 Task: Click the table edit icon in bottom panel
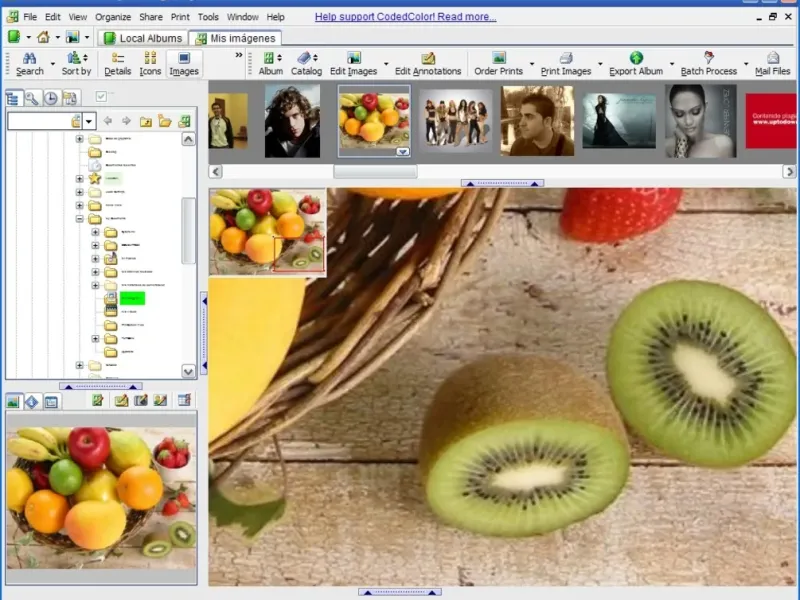click(184, 401)
